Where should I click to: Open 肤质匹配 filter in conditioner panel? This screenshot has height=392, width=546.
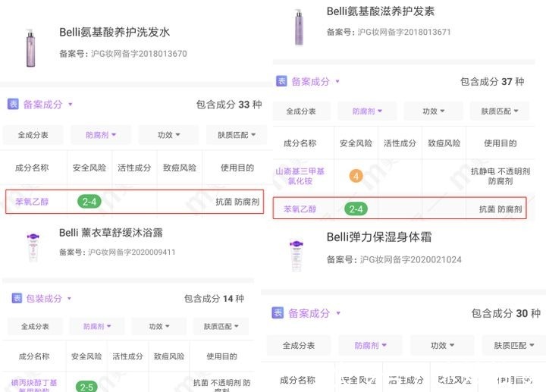[x=499, y=111]
